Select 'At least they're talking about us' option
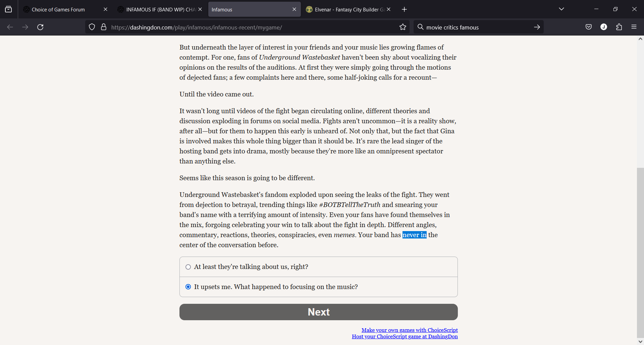This screenshot has height=345, width=644. [319, 267]
